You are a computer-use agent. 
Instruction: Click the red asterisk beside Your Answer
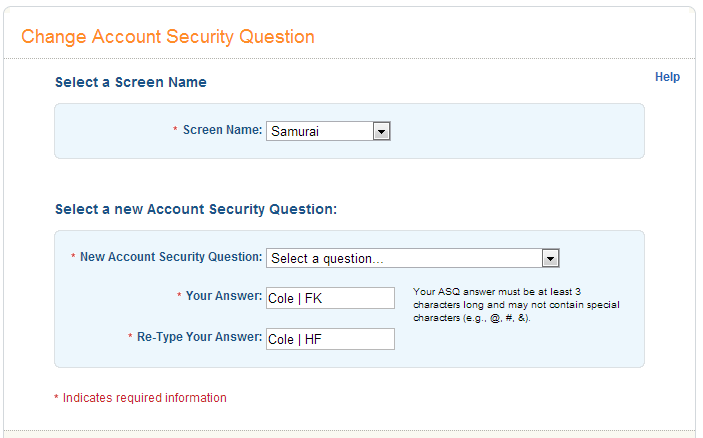179,297
